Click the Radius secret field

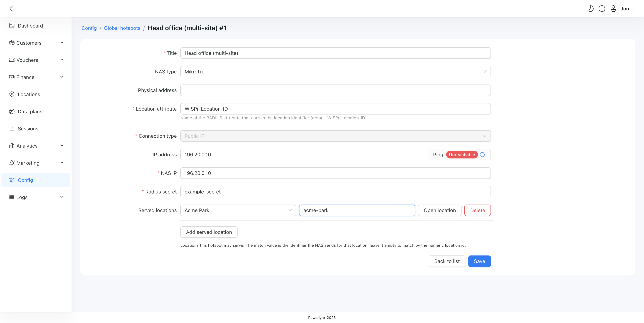tap(335, 192)
